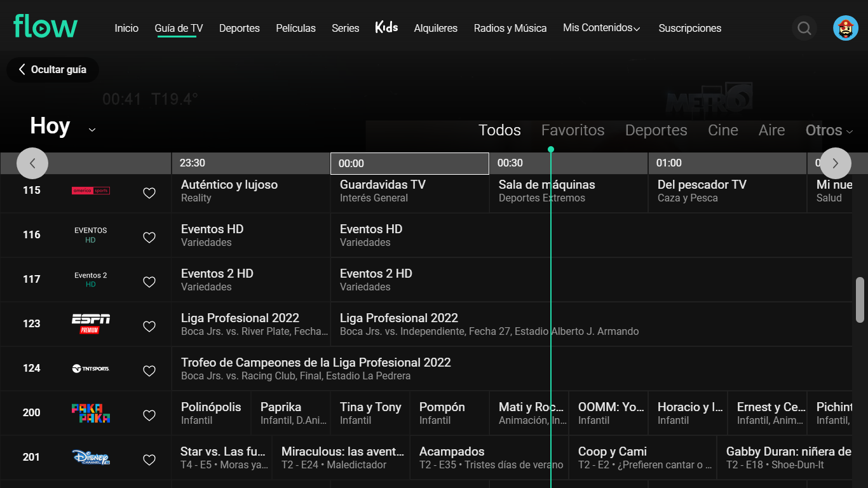Favorite channel 117 with the heart
The width and height of the screenshot is (868, 488).
(149, 282)
